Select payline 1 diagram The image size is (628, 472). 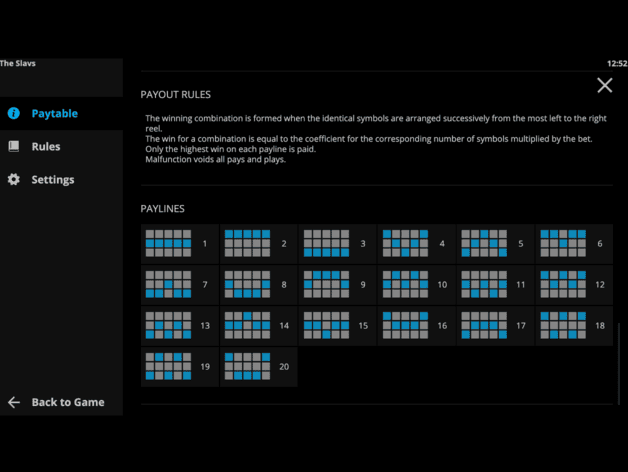point(168,243)
